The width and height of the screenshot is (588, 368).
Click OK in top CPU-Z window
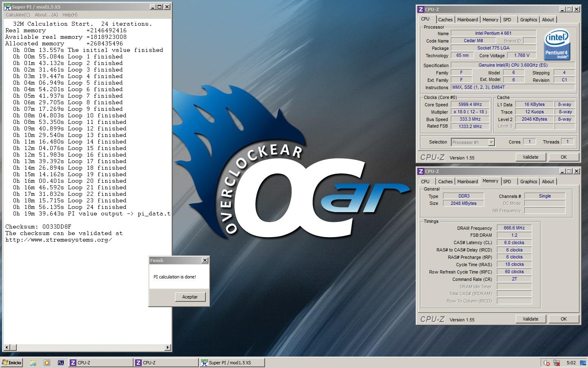point(563,157)
